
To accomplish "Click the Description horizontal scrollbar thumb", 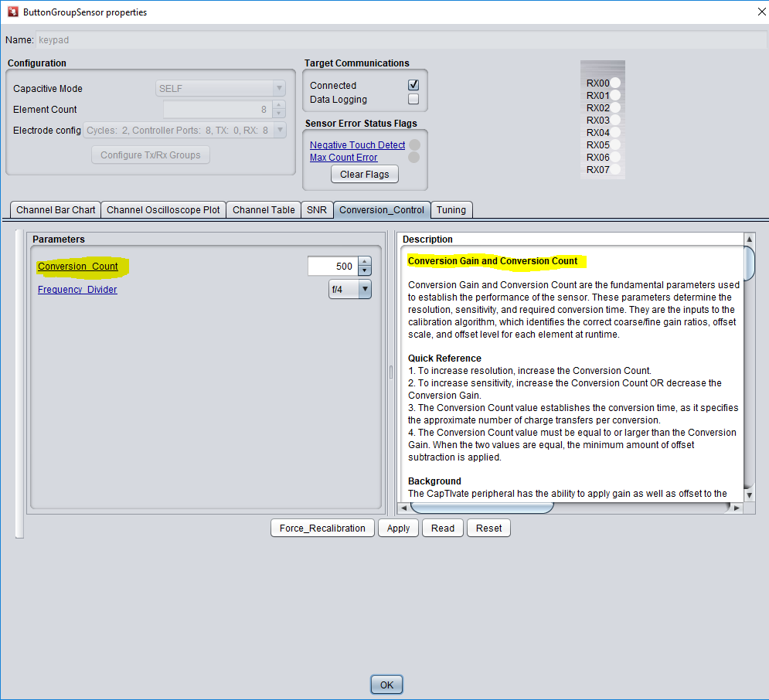I will pyautogui.click(x=482, y=508).
